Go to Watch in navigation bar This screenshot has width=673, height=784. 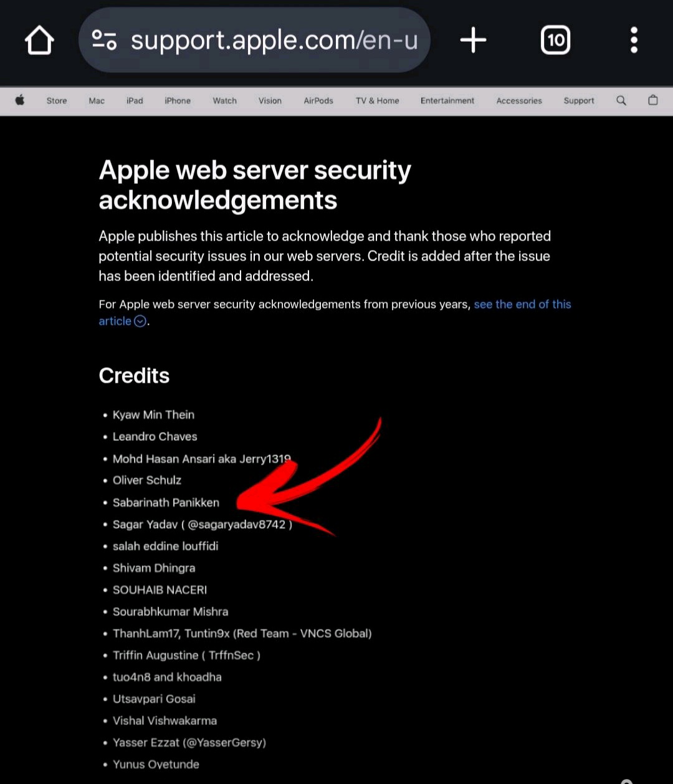[224, 101]
